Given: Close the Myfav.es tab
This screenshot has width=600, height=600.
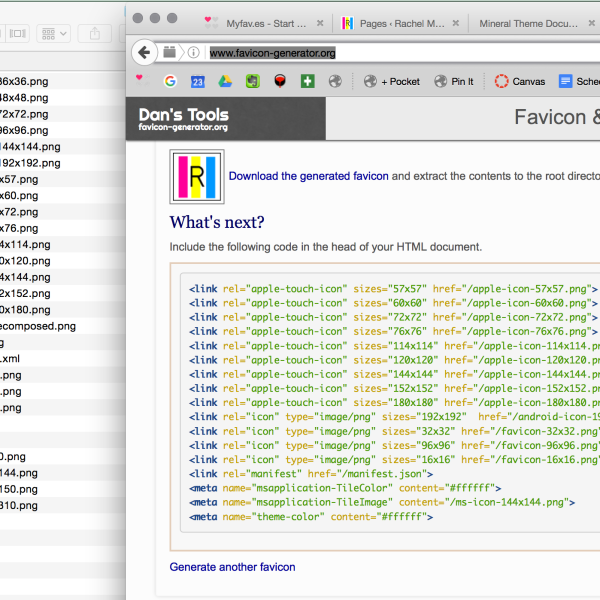Looking at the screenshot, I should pyautogui.click(x=320, y=22).
